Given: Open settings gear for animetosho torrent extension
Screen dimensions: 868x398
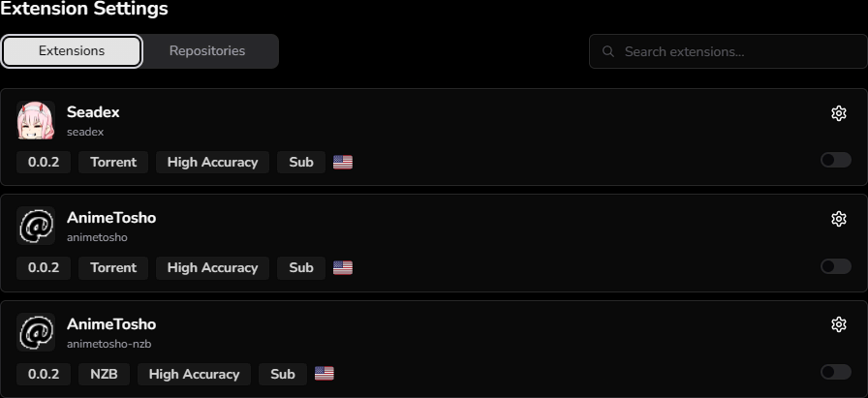Looking at the screenshot, I should coord(839,219).
